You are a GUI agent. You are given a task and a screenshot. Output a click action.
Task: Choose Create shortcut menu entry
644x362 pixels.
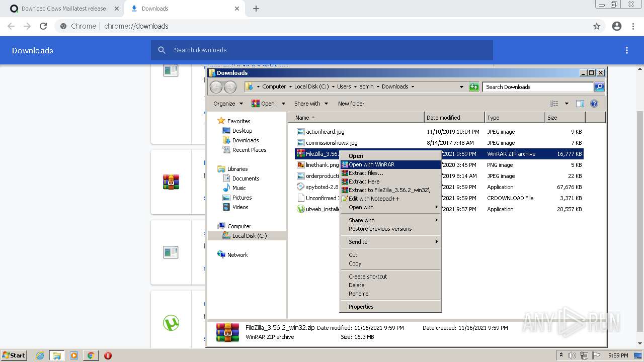(x=390, y=277)
